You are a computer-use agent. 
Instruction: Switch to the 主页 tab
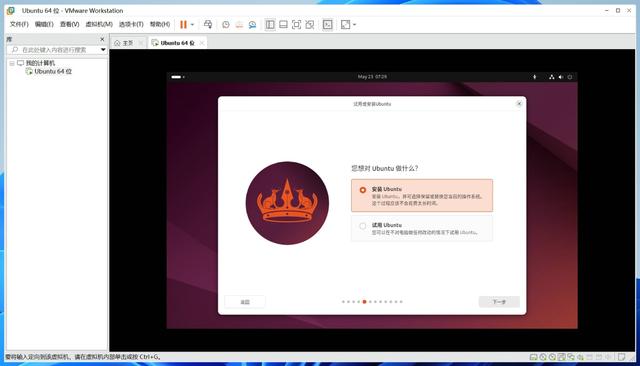128,43
